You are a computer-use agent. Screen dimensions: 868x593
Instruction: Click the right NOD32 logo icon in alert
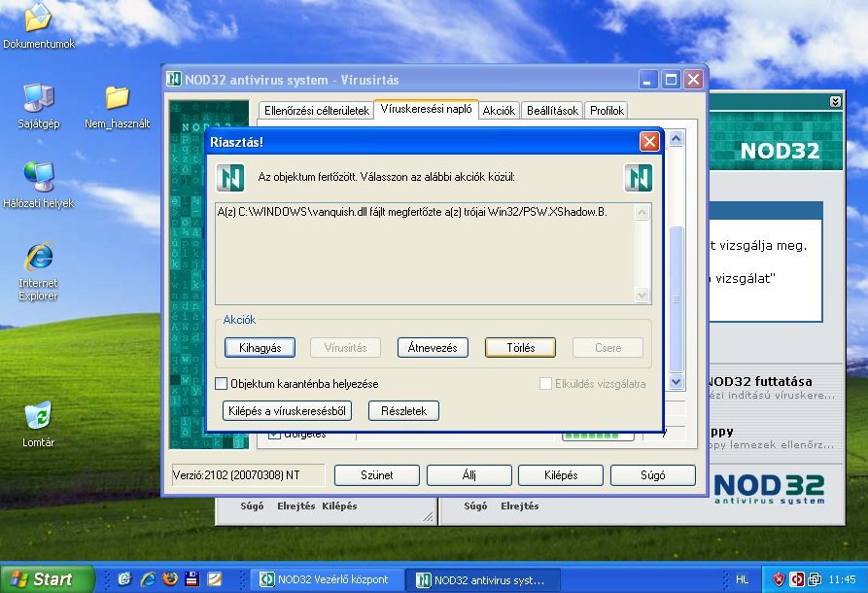click(x=639, y=178)
